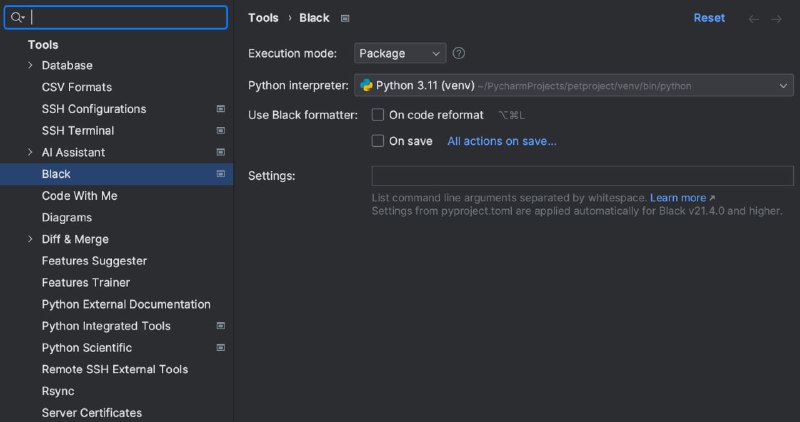Image resolution: width=800 pixels, height=422 pixels.
Task: Open SSH Configurations settings
Action: pyautogui.click(x=94, y=109)
